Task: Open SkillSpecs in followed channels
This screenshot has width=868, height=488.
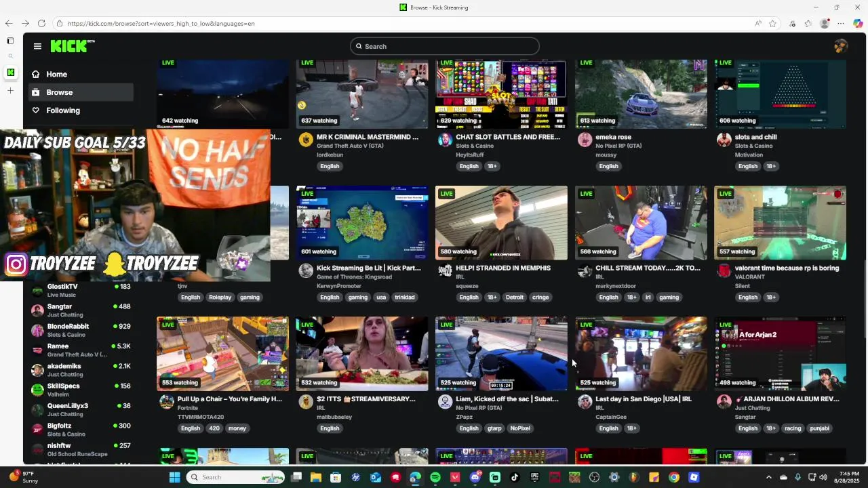Action: tap(81, 390)
